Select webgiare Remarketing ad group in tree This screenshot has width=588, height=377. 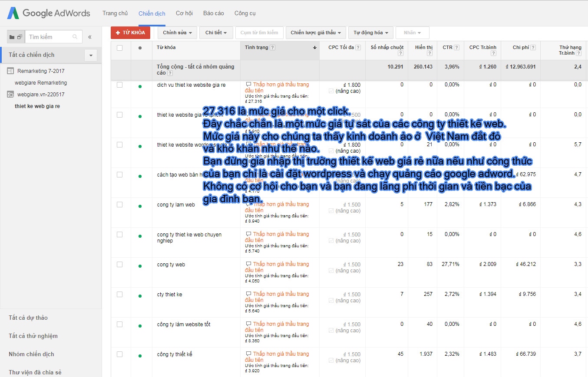[41, 82]
